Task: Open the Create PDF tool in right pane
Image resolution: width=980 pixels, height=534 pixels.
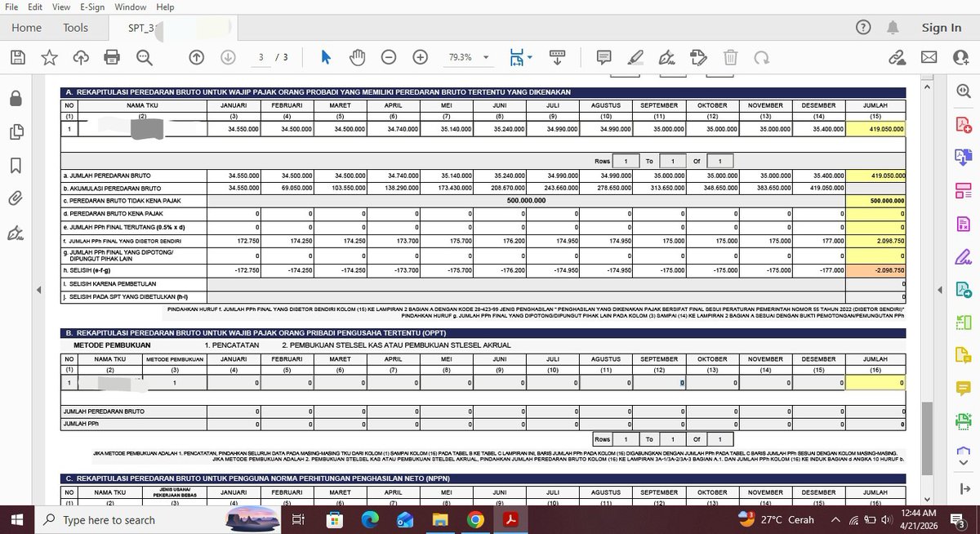Action: [963, 125]
